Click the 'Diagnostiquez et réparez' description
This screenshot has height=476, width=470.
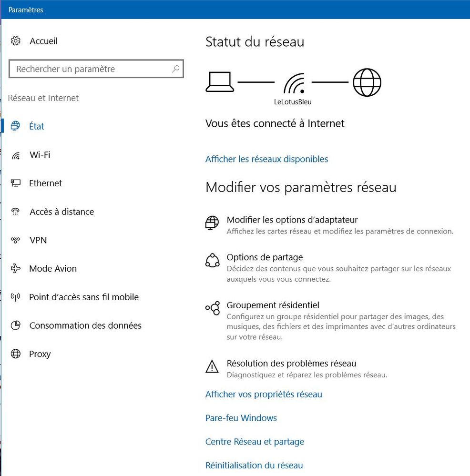pos(307,375)
